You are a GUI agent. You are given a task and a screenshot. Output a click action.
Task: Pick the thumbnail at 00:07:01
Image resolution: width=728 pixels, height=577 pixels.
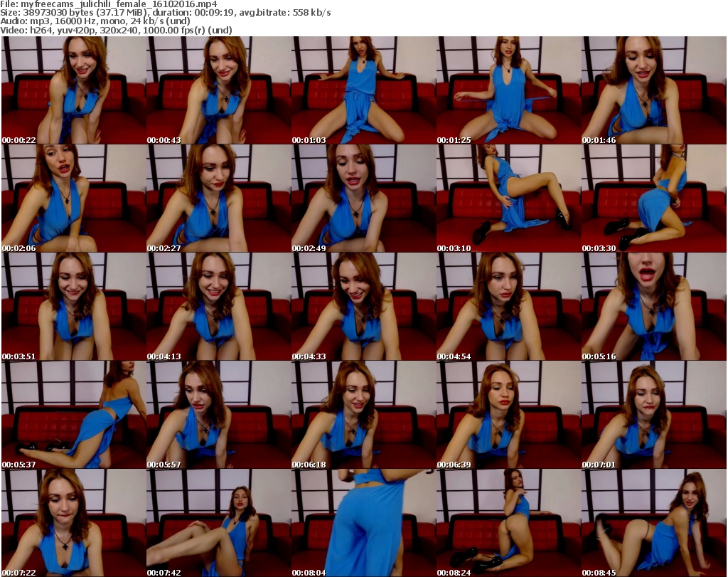[x=653, y=415]
